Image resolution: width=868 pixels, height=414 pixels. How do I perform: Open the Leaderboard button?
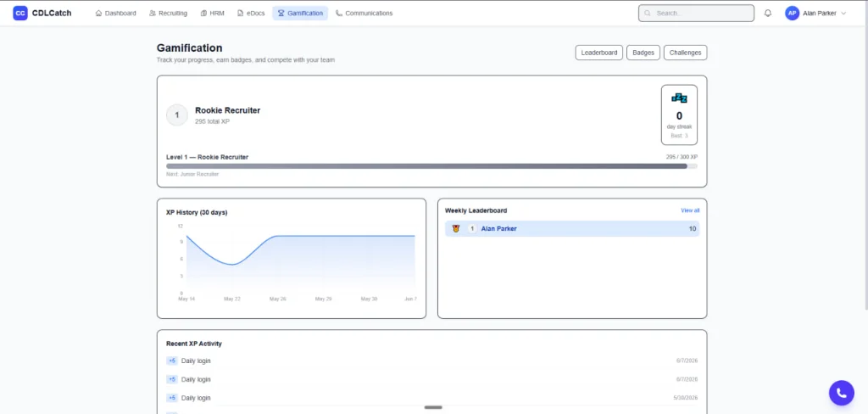pyautogui.click(x=599, y=53)
